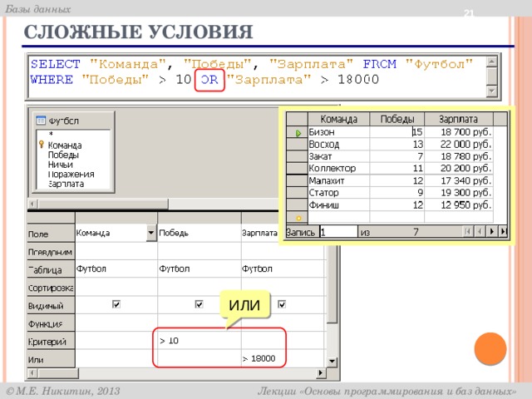The height and width of the screenshot is (399, 532).
Task: Click the Псевдоним row header
Action: point(51,252)
